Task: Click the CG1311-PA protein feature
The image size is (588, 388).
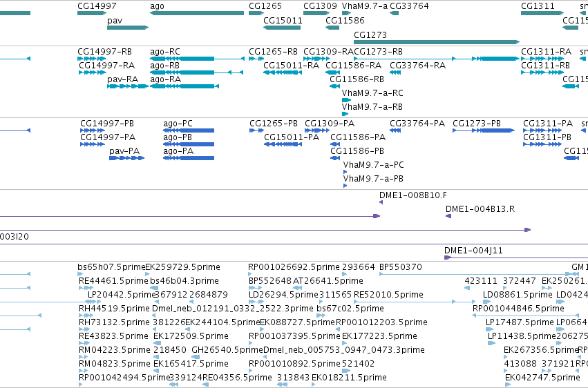Action: (x=542, y=130)
